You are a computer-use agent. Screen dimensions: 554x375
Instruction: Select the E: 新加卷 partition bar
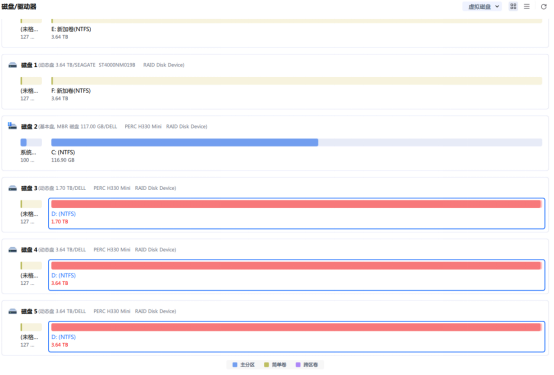296,21
